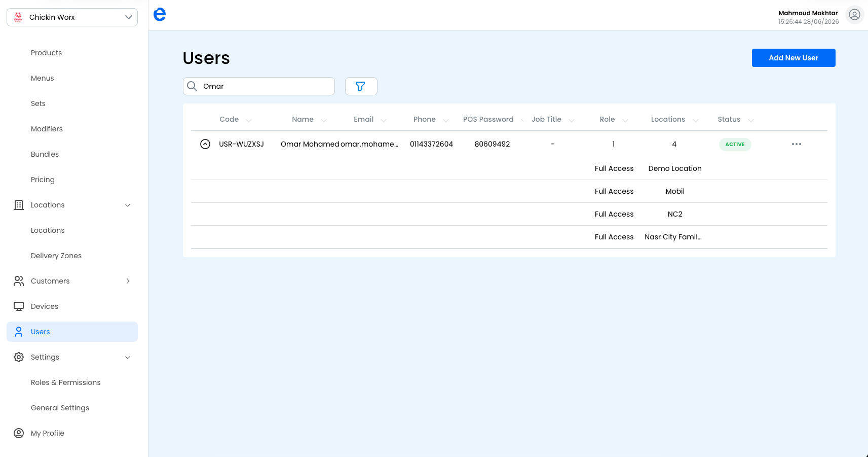
Task: Open Sets in the sidebar
Action: [38, 103]
